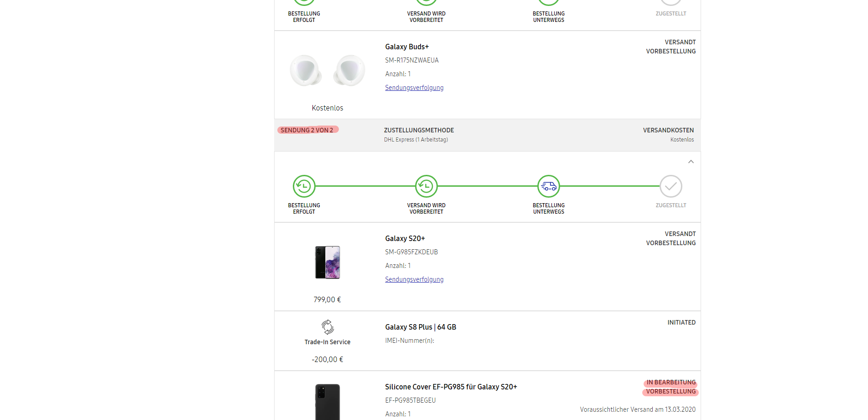
Task: Click 'Silicone Cover EF-PG985 für Galaxy S20+' title
Action: (x=451, y=387)
